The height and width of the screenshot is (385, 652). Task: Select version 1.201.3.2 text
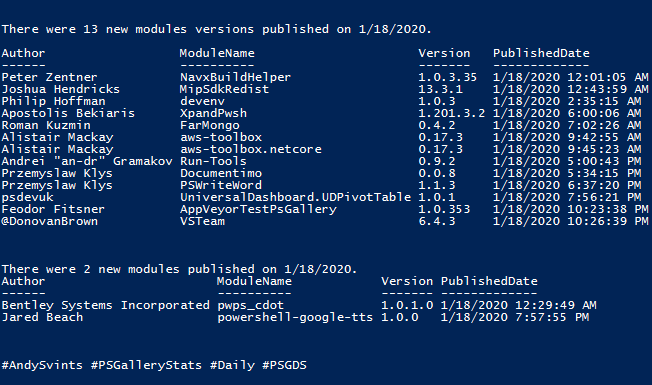pyautogui.click(x=452, y=114)
